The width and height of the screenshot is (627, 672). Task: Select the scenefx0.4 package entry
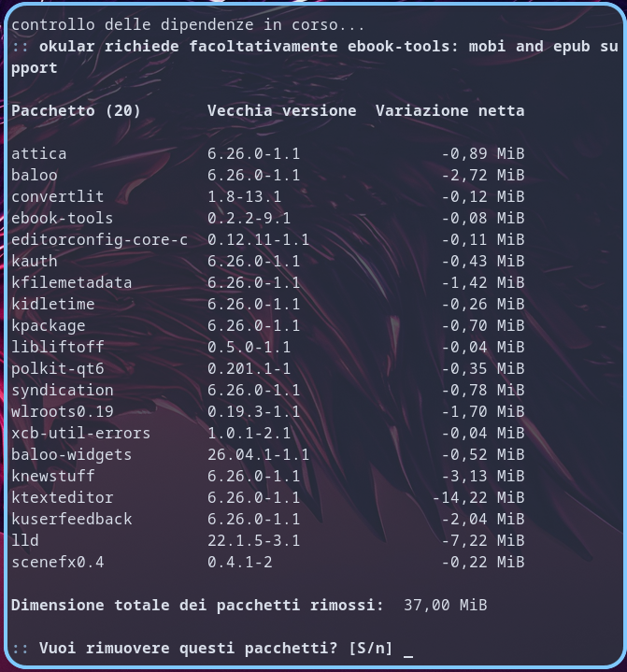click(57, 562)
